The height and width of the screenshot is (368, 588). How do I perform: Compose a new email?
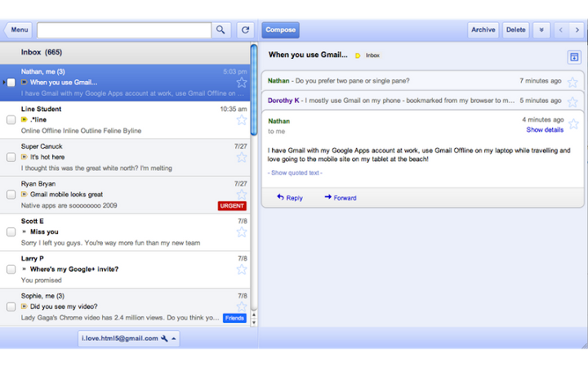click(x=280, y=30)
